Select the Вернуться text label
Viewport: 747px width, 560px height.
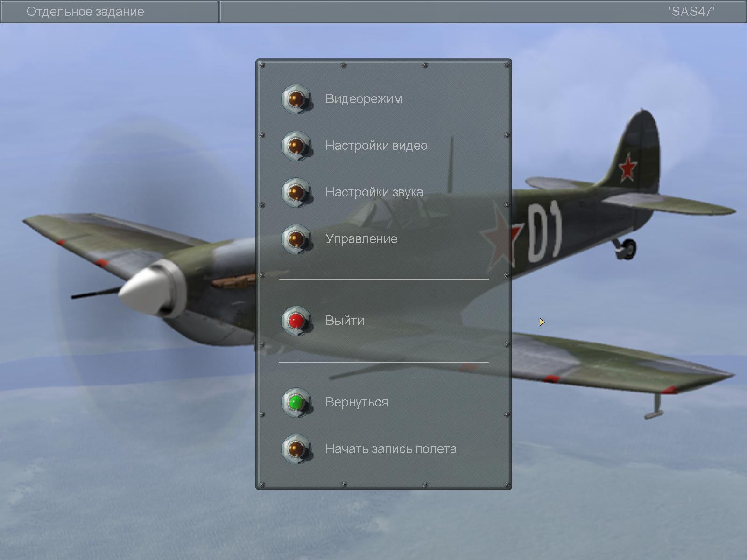click(x=357, y=402)
